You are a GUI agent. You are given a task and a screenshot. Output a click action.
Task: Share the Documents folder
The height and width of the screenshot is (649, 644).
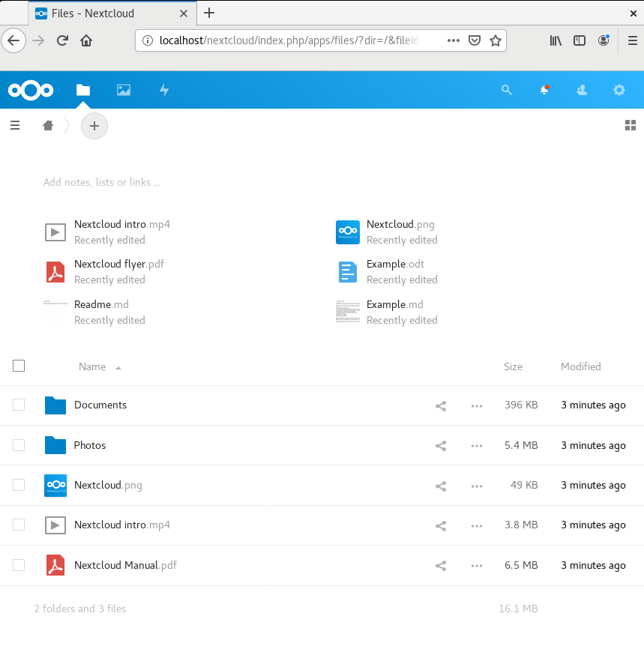pyautogui.click(x=441, y=406)
